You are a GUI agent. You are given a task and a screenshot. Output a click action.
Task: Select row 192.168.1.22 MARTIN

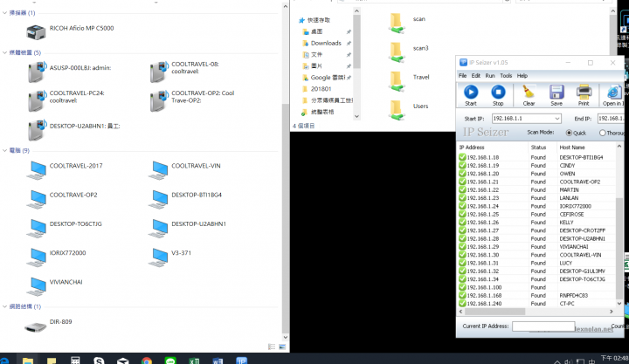[x=536, y=190]
